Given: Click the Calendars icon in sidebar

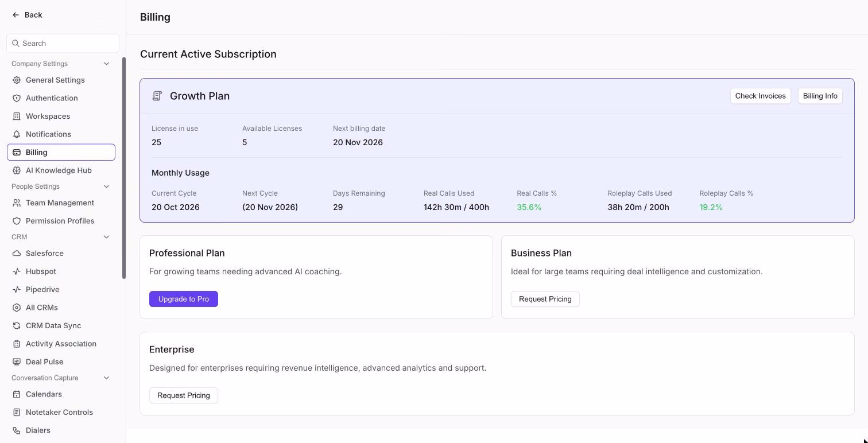Looking at the screenshot, I should pos(17,394).
